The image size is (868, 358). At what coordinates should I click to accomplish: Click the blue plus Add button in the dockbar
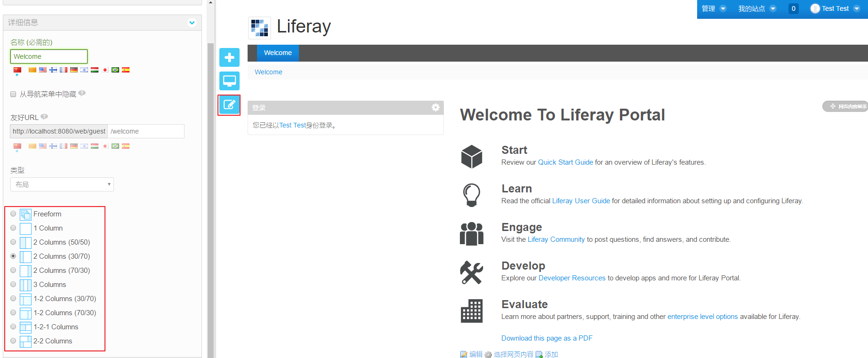pyautogui.click(x=229, y=57)
